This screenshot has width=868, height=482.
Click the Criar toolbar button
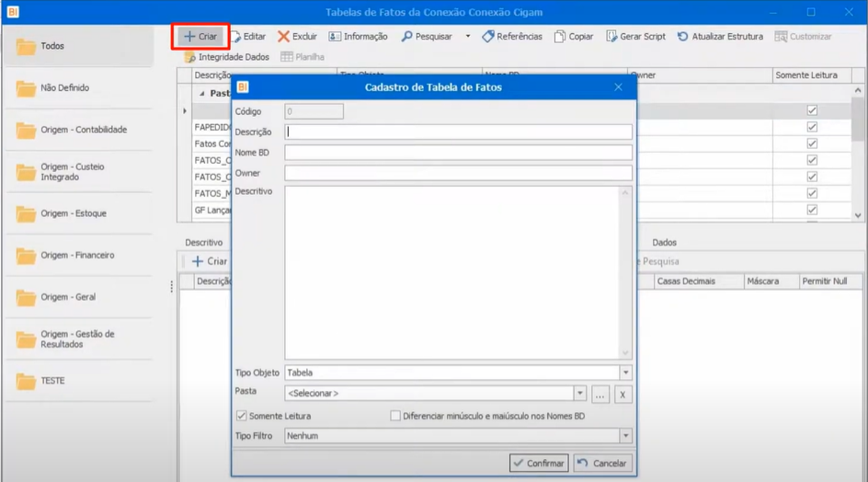click(200, 37)
